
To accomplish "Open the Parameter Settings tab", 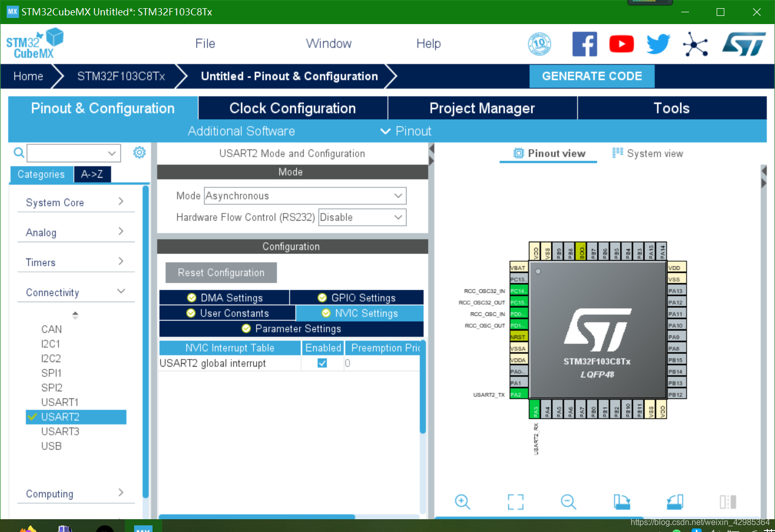I will click(291, 328).
